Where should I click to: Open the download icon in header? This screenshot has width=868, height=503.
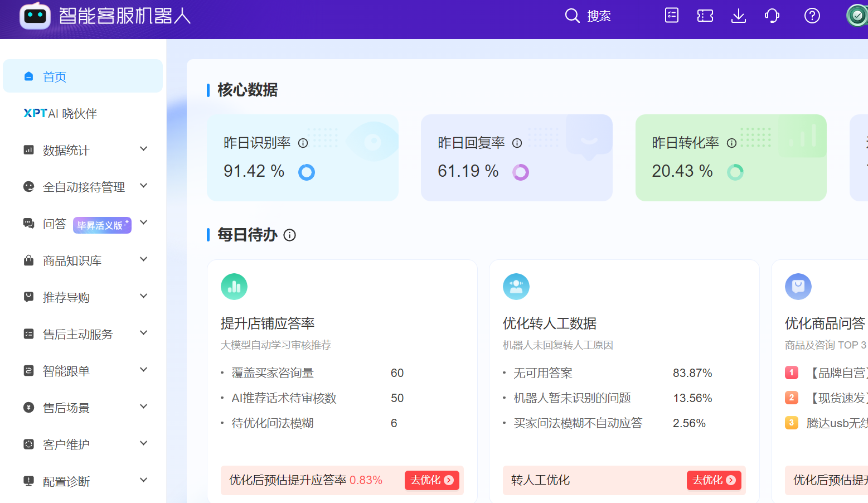tap(739, 16)
